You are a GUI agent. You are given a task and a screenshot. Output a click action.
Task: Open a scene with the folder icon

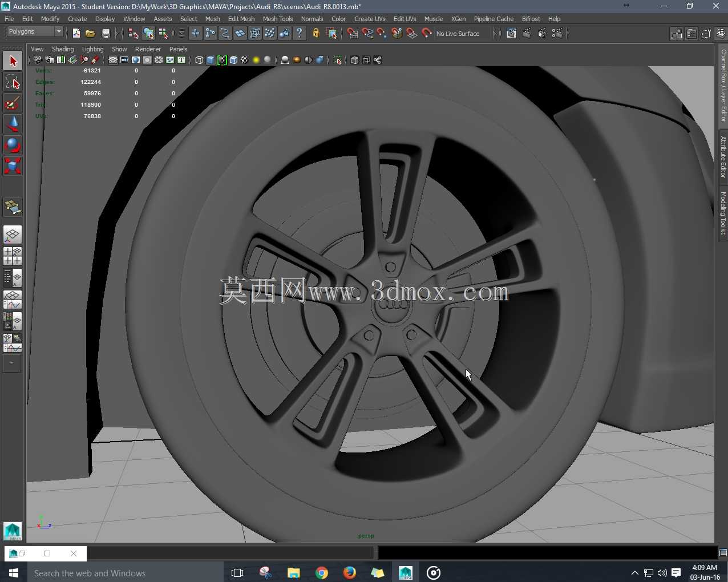(x=90, y=34)
